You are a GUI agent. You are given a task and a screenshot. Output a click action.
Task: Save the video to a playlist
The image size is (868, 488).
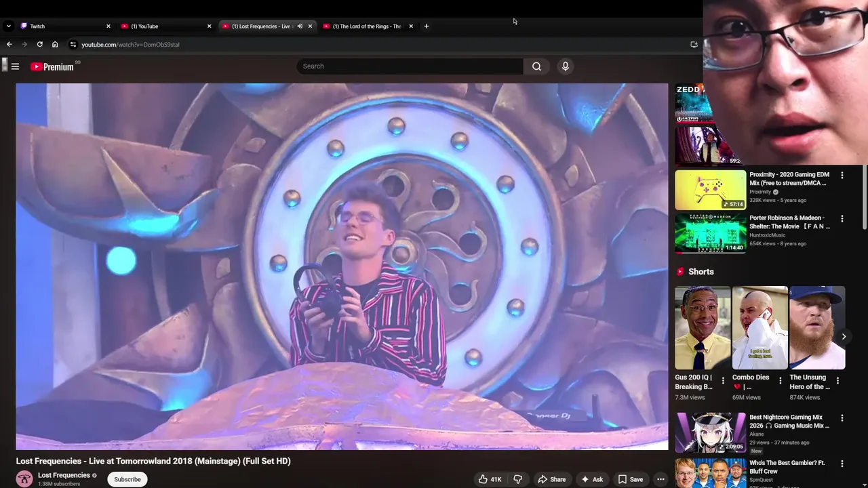pos(630,479)
